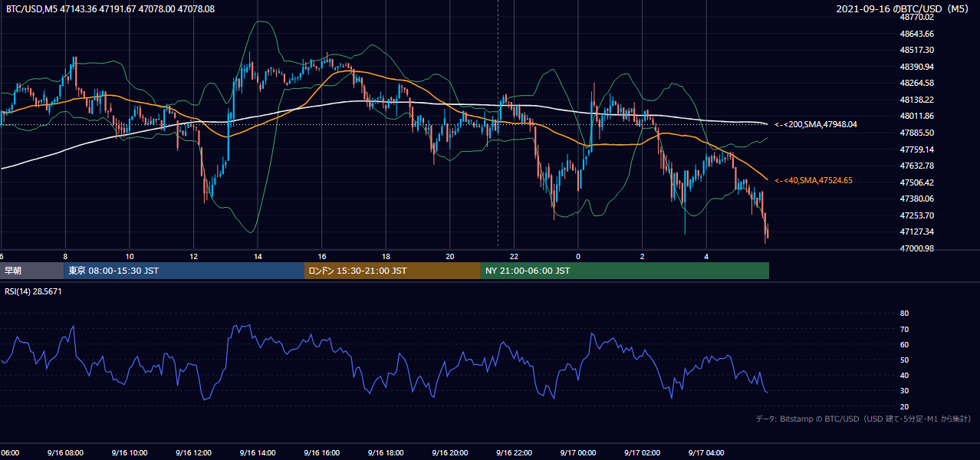Click time axis label 9/16 10:00

[130, 453]
